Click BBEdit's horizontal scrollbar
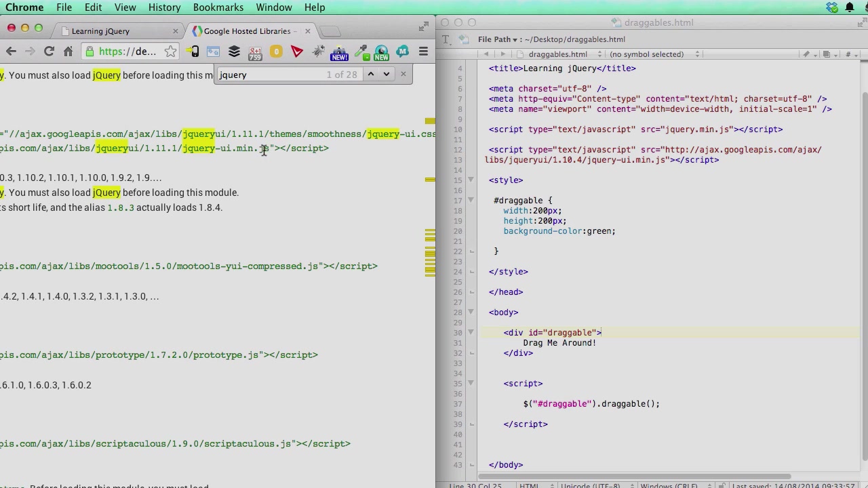The width and height of the screenshot is (868, 488). (x=634, y=476)
